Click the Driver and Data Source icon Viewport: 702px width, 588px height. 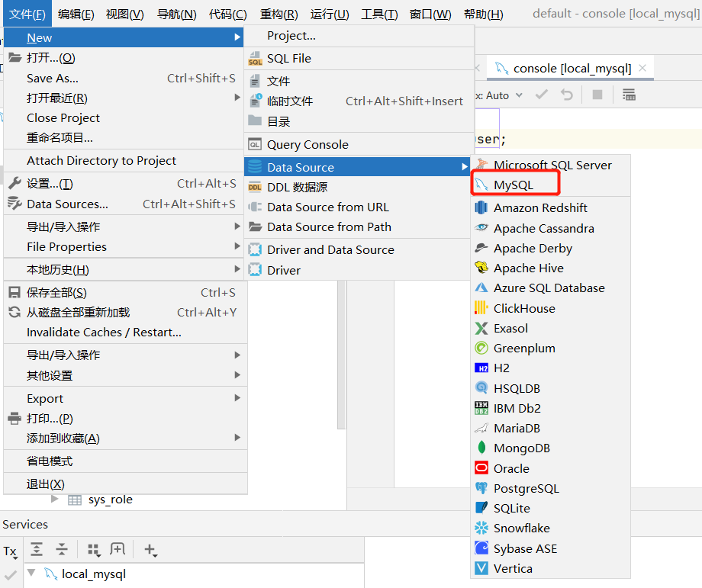tap(255, 249)
